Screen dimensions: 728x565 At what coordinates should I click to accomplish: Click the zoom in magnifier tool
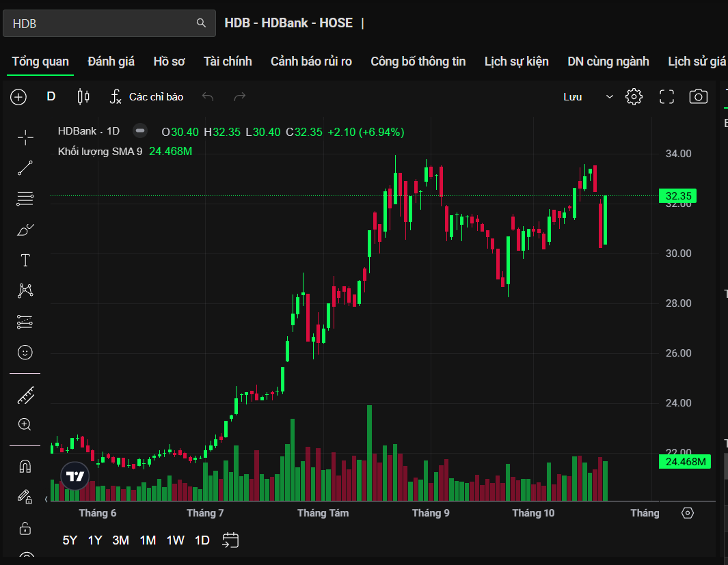coord(25,424)
